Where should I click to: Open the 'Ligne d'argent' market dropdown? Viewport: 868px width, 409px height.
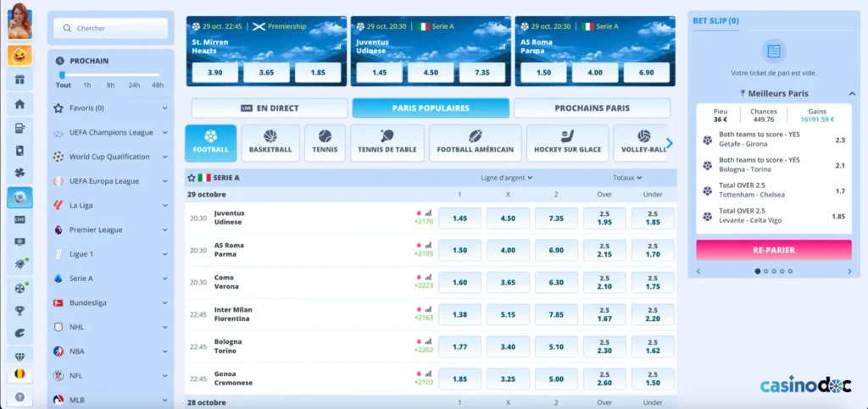507,178
